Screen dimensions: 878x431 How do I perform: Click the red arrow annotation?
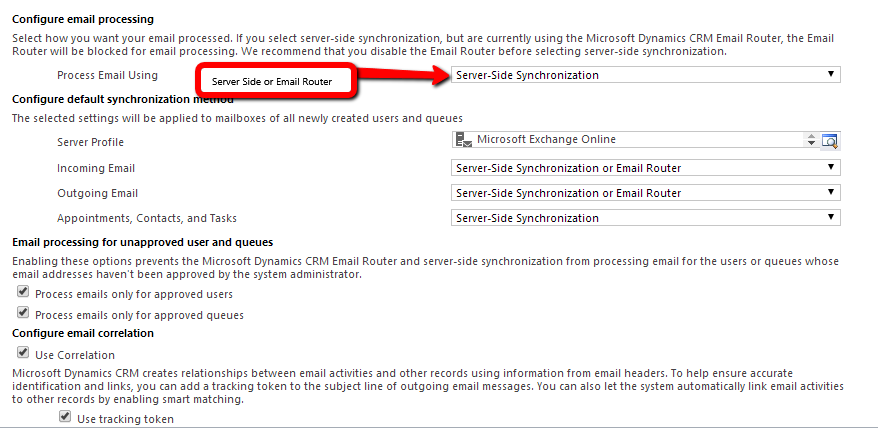tap(398, 77)
